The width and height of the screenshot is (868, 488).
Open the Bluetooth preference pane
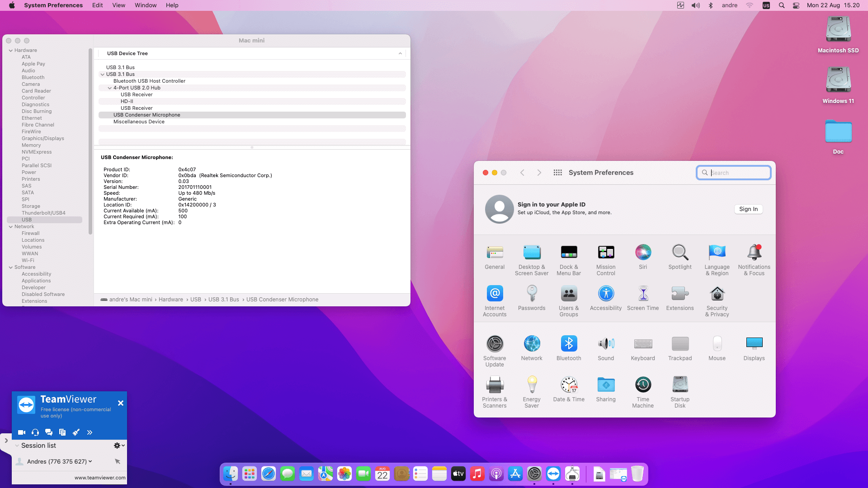point(569,344)
